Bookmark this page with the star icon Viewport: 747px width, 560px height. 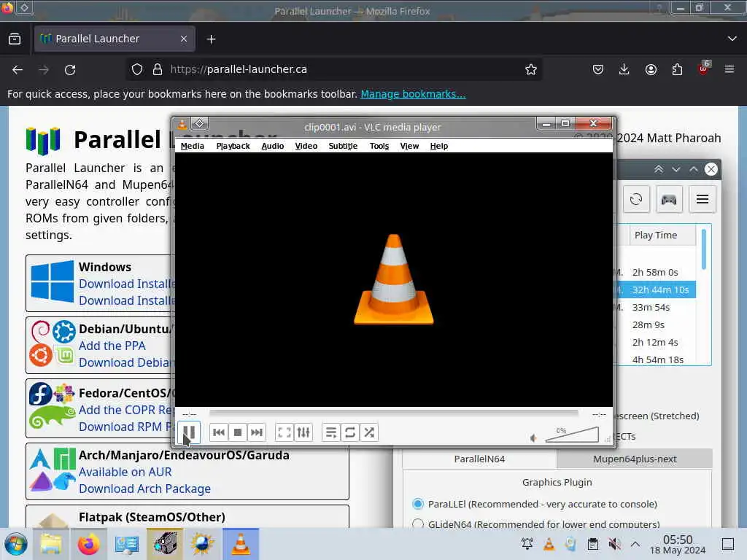pyautogui.click(x=531, y=69)
